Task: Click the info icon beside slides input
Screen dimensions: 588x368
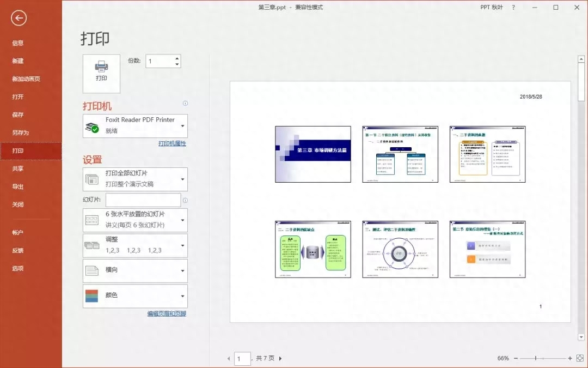Action: tap(185, 200)
